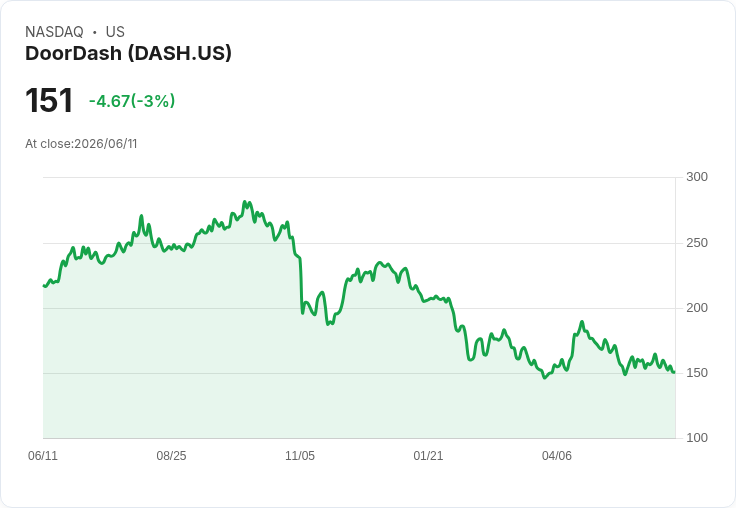This screenshot has width=736, height=508.
Task: Click the 11/05 x-axis date label
Action: pyautogui.click(x=300, y=455)
